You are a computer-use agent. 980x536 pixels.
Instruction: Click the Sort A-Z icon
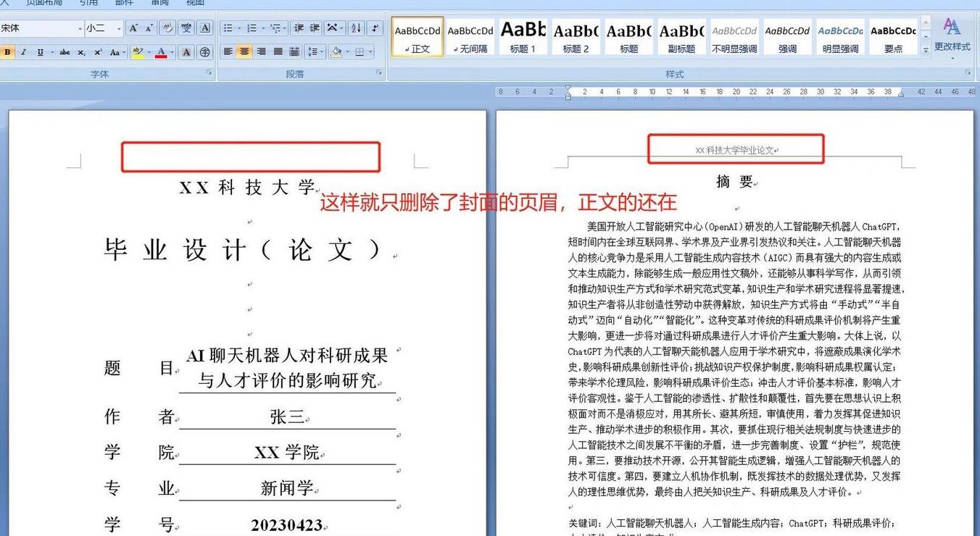click(x=356, y=28)
